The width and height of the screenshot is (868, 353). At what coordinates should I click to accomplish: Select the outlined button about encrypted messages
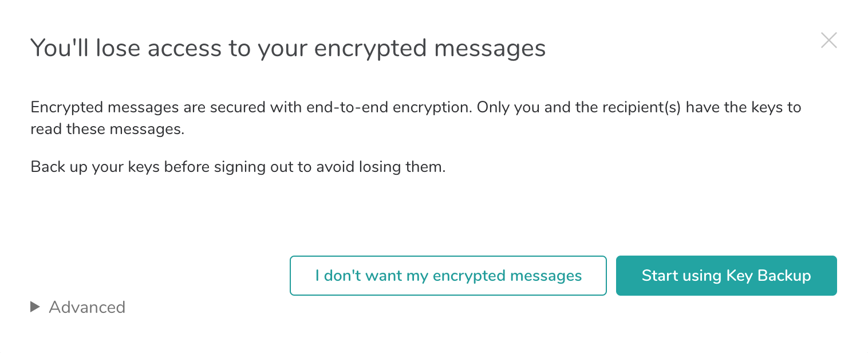(x=448, y=276)
